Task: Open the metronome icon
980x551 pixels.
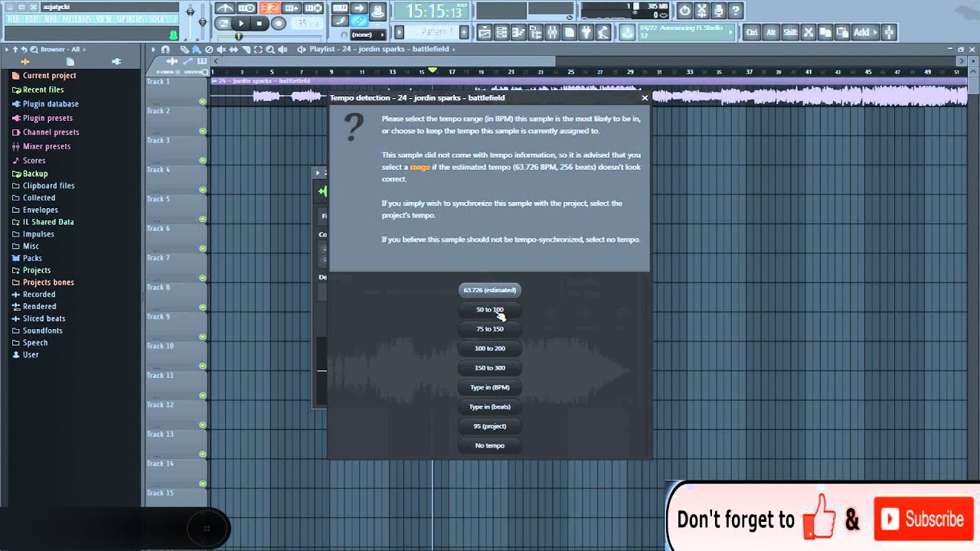Action: point(225,8)
